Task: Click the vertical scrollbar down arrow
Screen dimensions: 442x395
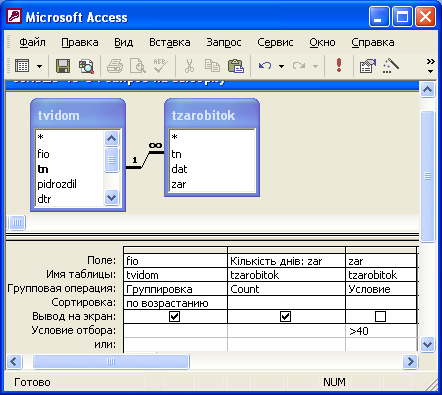Action: coord(427,344)
